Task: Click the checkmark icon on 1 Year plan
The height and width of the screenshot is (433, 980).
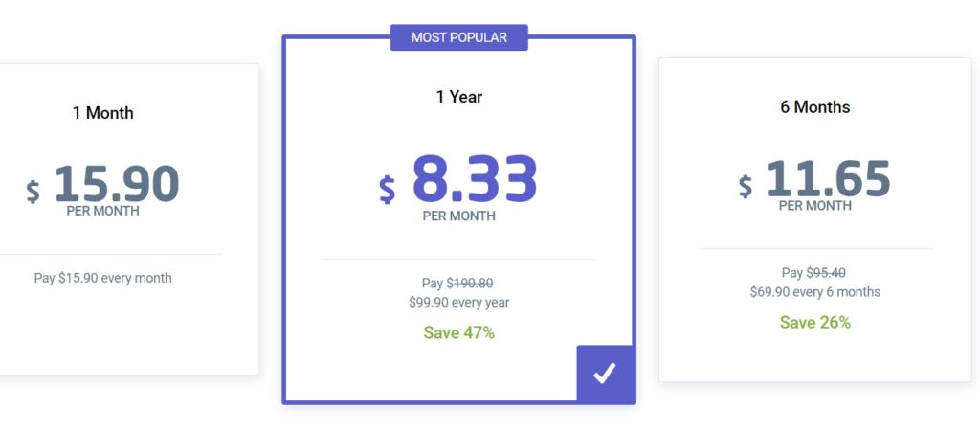Action: click(x=605, y=374)
